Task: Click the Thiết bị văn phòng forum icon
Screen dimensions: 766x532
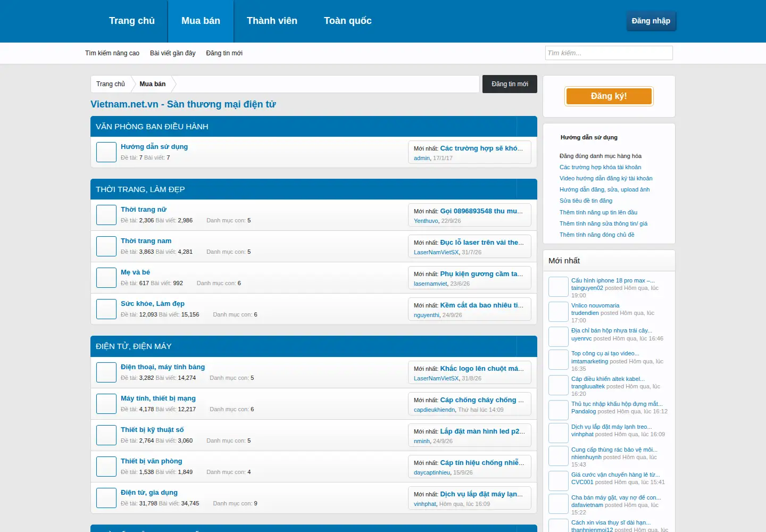Action: 106,467
